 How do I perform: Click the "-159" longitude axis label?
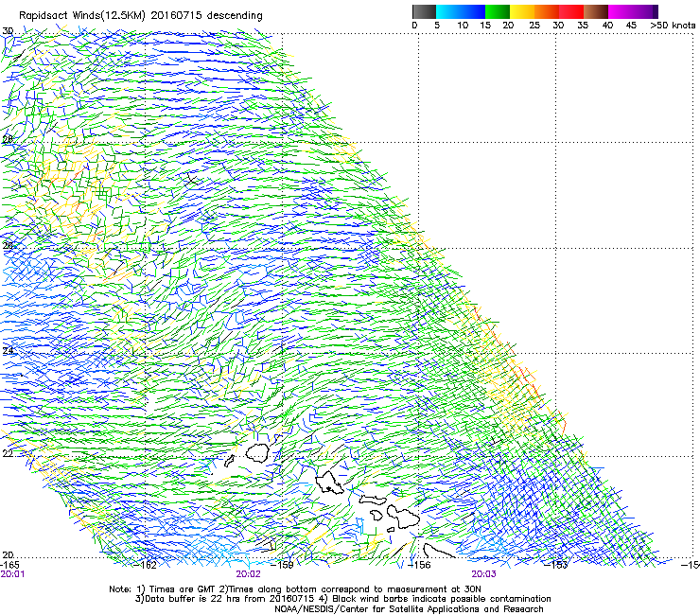point(283,565)
